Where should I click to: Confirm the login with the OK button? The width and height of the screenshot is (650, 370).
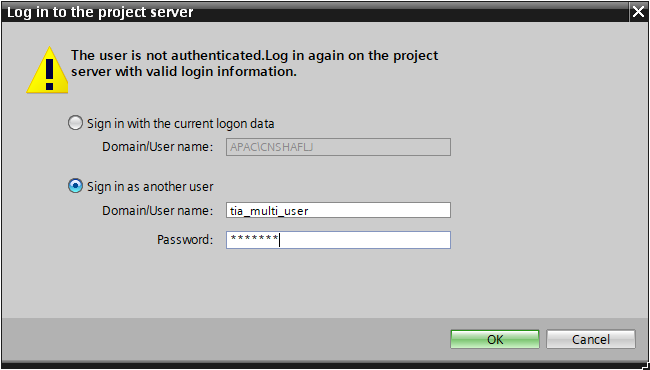(495, 339)
